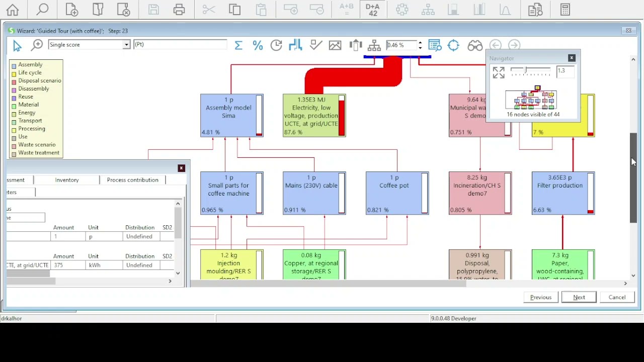Select the arrow pointer tool
Image resolution: width=644 pixels, height=362 pixels.
pyautogui.click(x=17, y=46)
